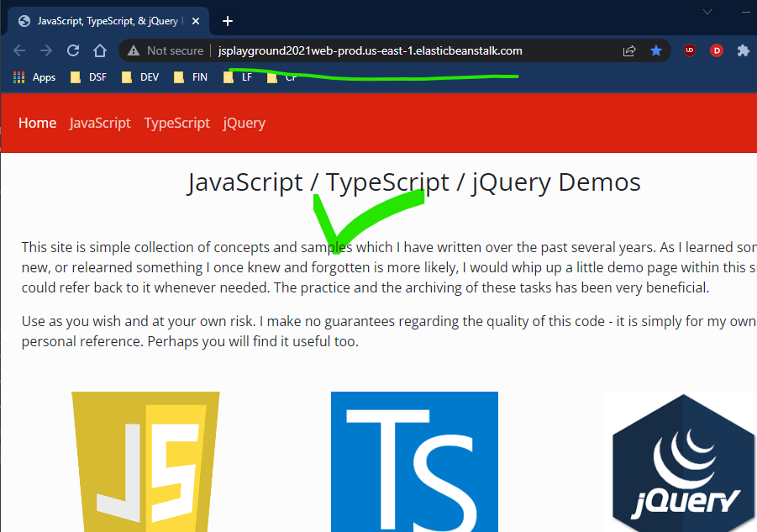Click the 'JavaScript / TypeScript / jQuery Demos' heading
Screen dimensions: 757x532
413,182
